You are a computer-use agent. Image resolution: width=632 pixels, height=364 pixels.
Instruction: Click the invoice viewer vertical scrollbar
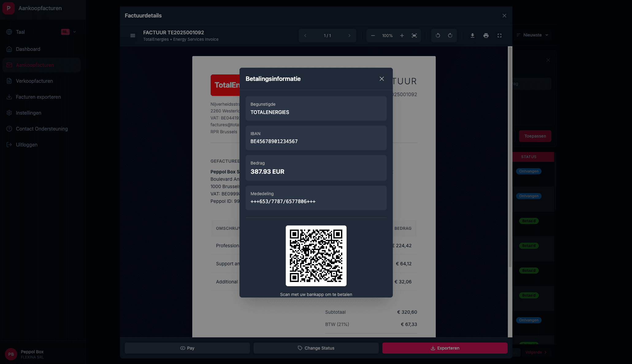510,157
